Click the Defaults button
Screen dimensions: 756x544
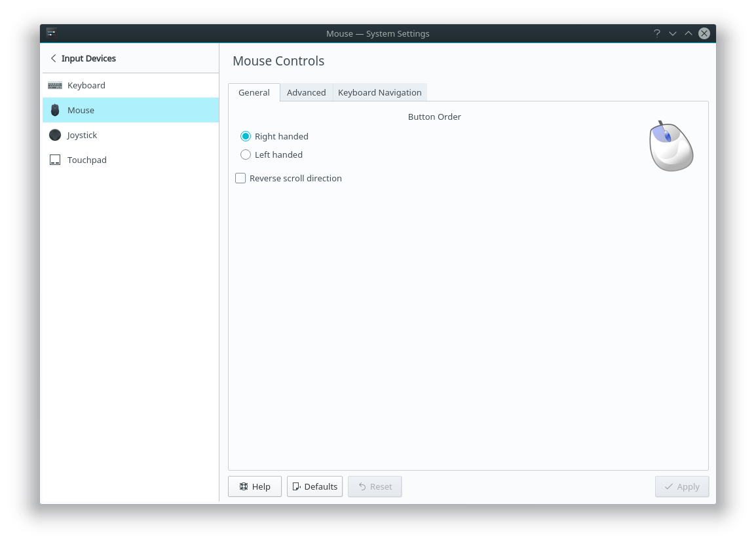tap(315, 486)
